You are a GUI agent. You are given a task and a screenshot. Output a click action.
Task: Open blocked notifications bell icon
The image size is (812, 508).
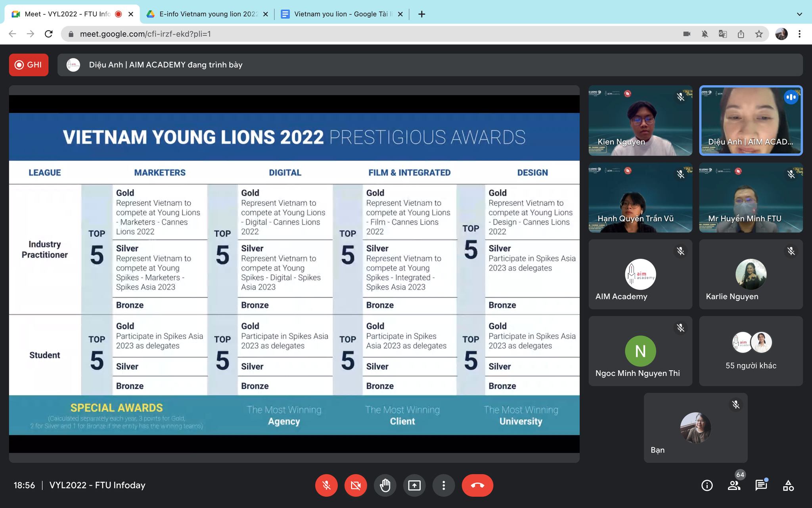click(x=705, y=34)
